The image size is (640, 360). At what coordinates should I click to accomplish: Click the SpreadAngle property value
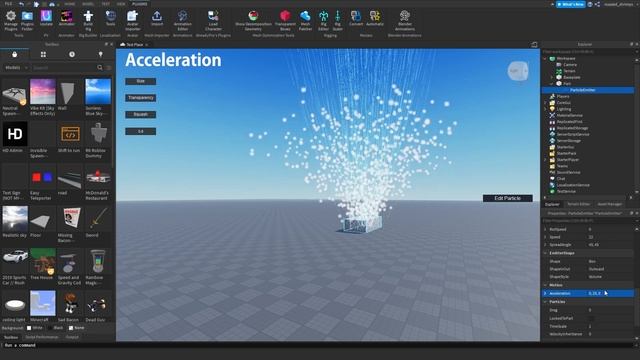[x=593, y=245]
